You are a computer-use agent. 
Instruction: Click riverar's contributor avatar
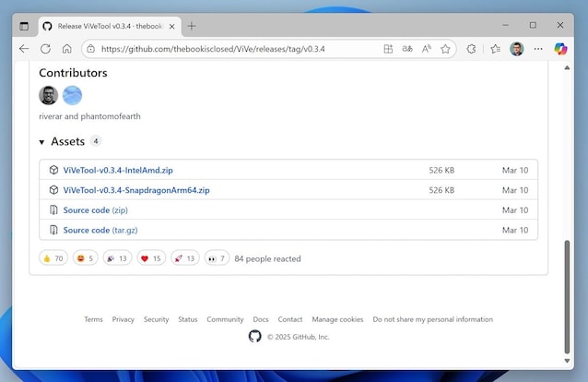(49, 95)
